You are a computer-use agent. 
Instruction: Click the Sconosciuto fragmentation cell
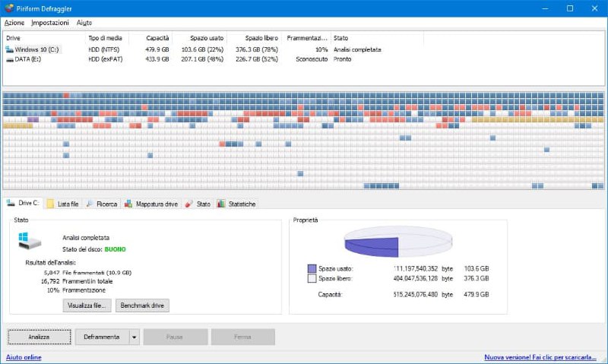click(312, 59)
